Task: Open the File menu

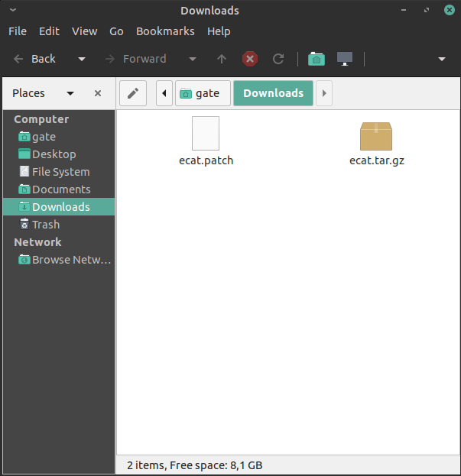Action: coord(18,31)
